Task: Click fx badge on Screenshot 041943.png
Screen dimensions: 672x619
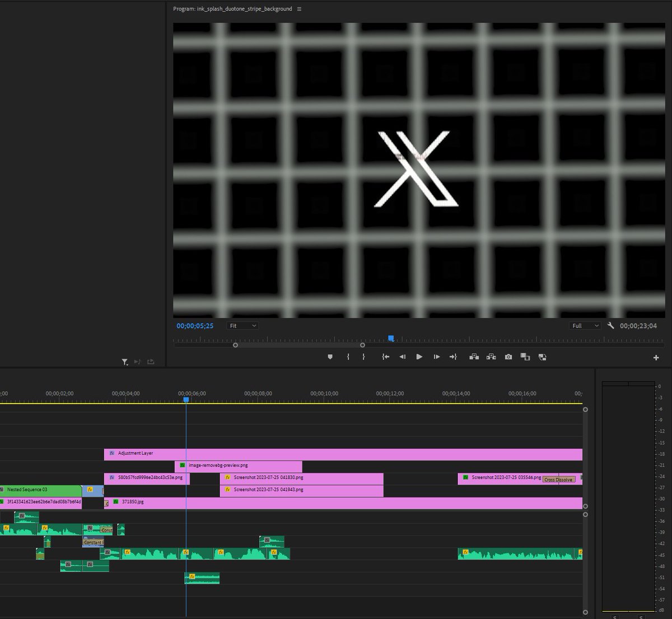Action: [x=227, y=490]
